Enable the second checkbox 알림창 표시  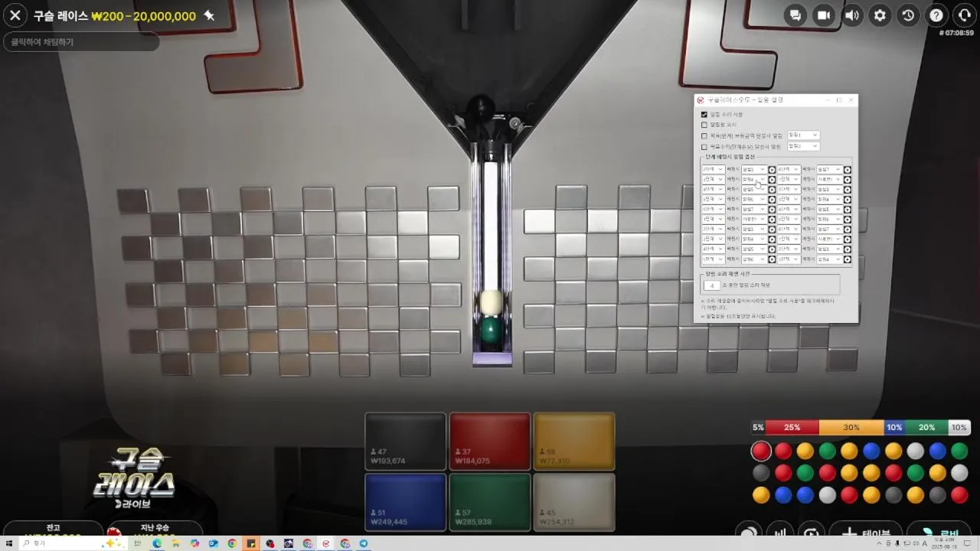[704, 125]
